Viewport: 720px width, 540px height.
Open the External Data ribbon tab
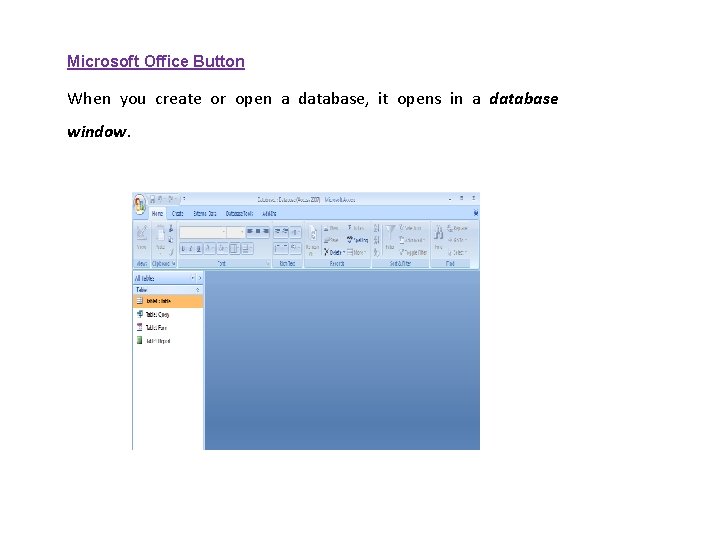coord(205,214)
